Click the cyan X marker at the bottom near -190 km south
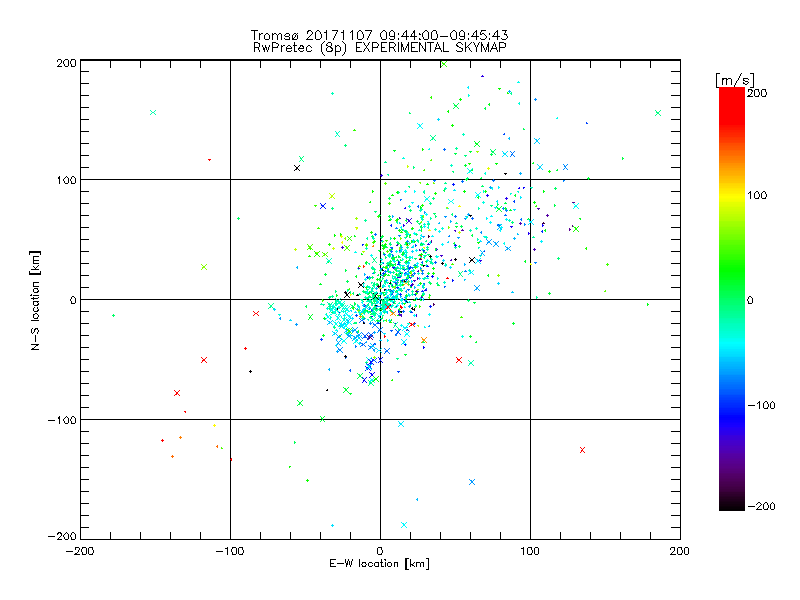This screenshot has width=800, height=600. pos(404,525)
